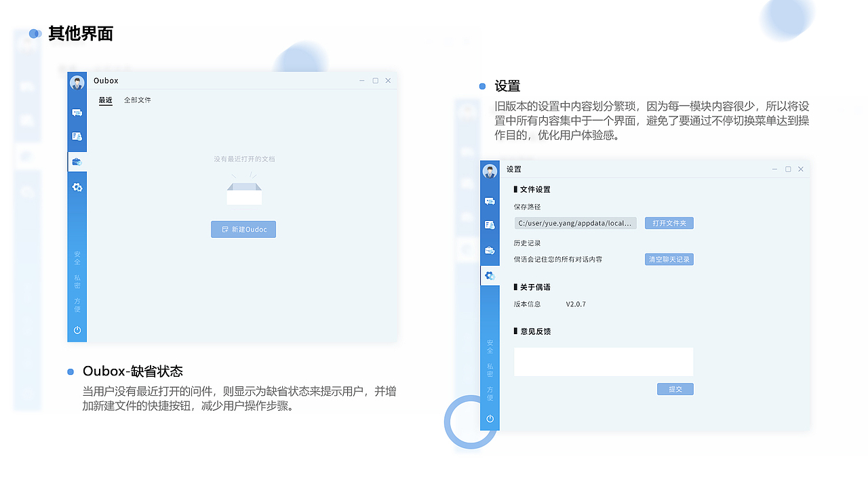868x488 pixels.
Task: Click the 设置 title in the settings window
Action: click(x=514, y=169)
